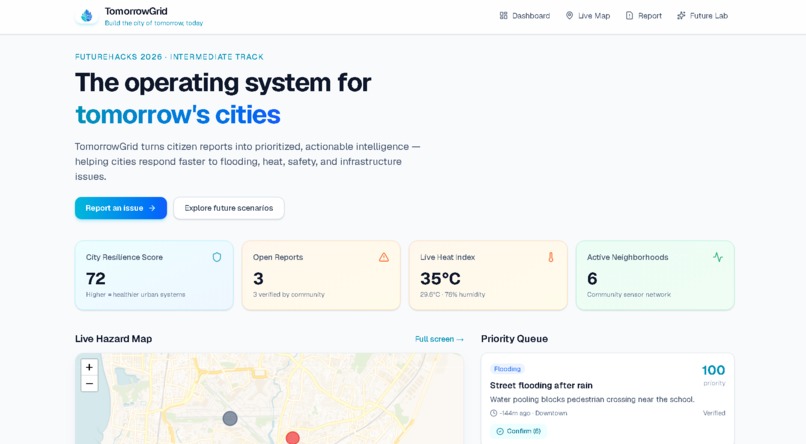Switch to Future Lab section
Screen dimensions: 806x444
(x=702, y=16)
